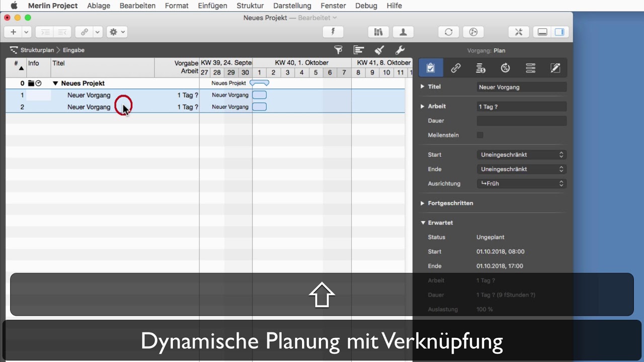
Task: Open the Ausrichtung Früh dropdown
Action: tap(522, 184)
